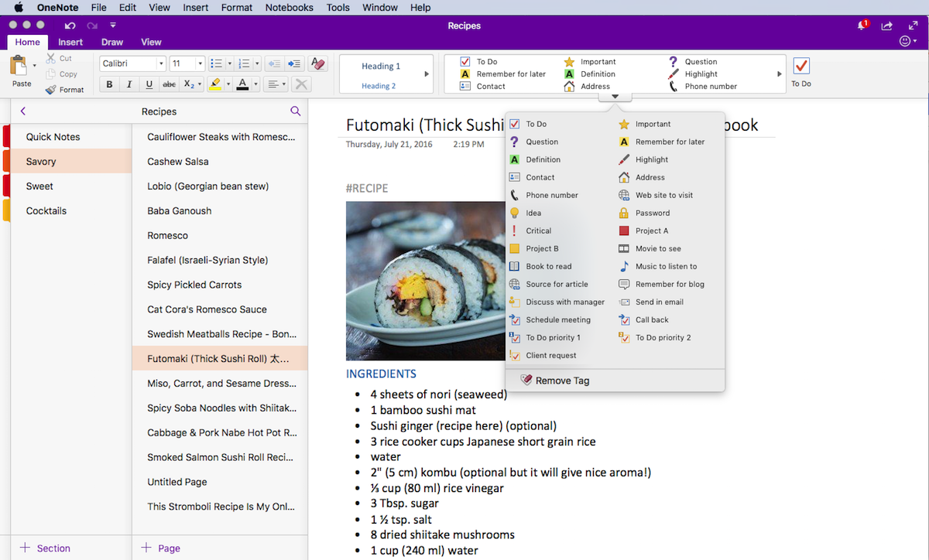This screenshot has width=929, height=560.
Task: Open the Baba Ganoush page
Action: point(178,210)
